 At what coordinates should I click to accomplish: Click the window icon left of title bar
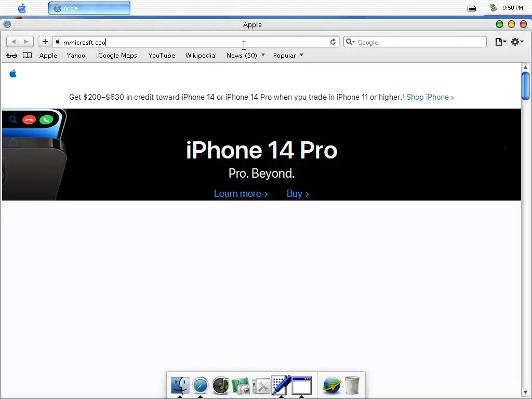pyautogui.click(x=7, y=24)
